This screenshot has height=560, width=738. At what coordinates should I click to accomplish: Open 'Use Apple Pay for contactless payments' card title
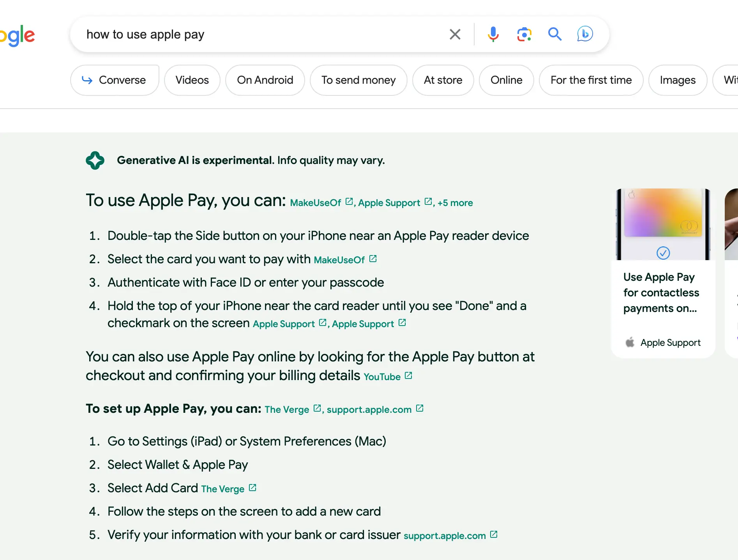tap(661, 293)
